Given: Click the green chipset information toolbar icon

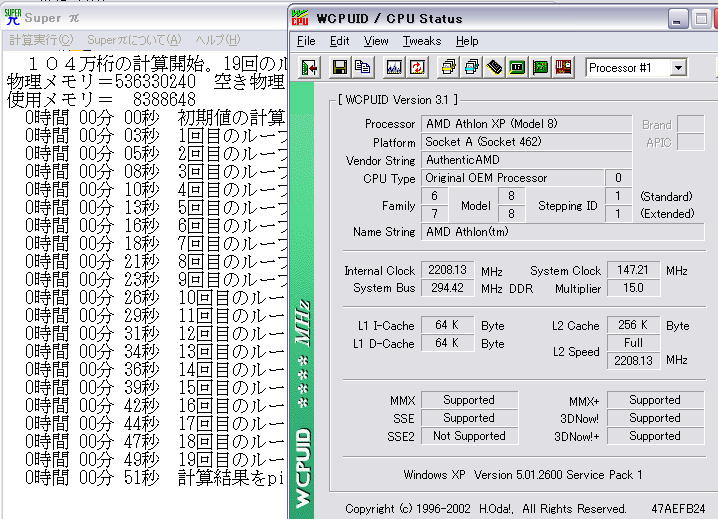Looking at the screenshot, I should (517, 68).
